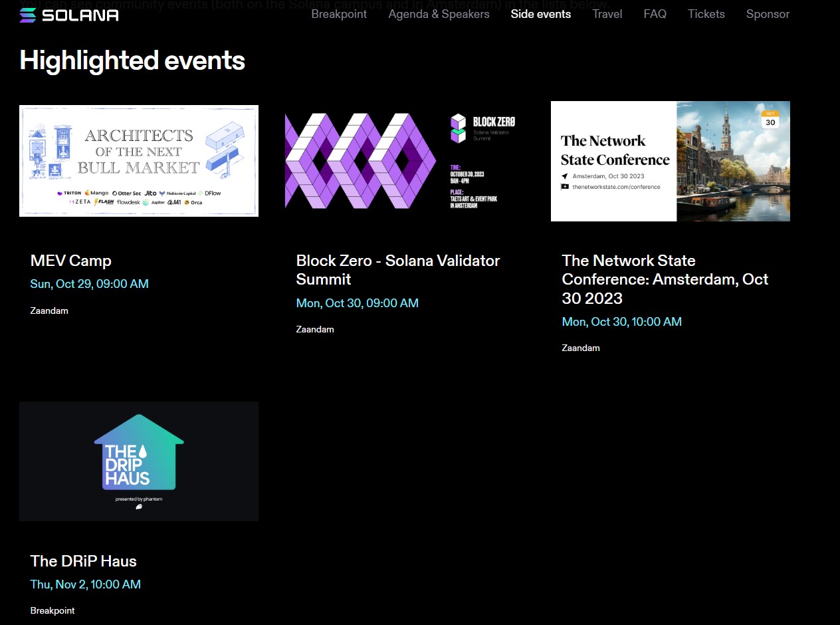Viewport: 840px width, 625px height.
Task: Open the FAQ nav link
Action: 655,14
